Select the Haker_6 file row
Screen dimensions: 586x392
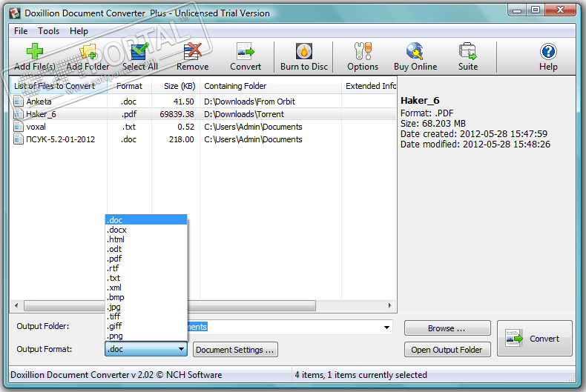coord(203,114)
